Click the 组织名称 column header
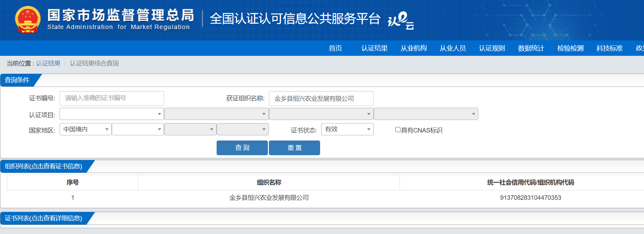This screenshot has height=234, width=644. (x=269, y=182)
